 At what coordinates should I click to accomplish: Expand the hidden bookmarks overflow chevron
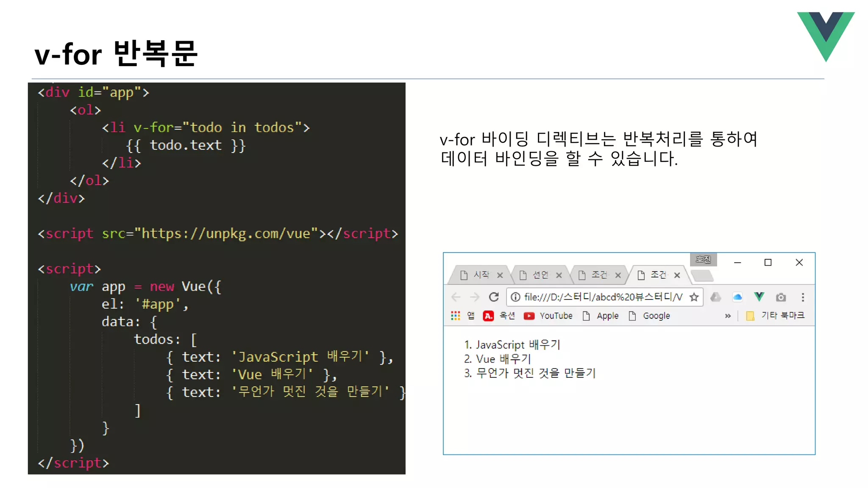click(728, 316)
